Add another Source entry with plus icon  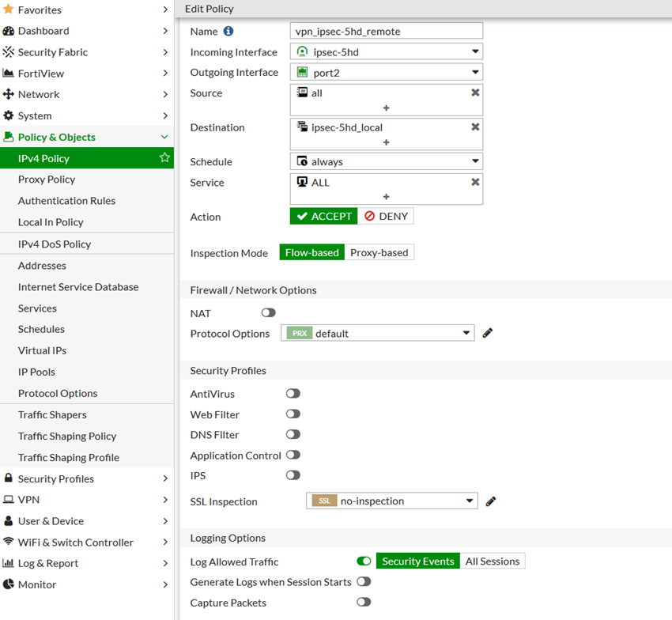[387, 108]
